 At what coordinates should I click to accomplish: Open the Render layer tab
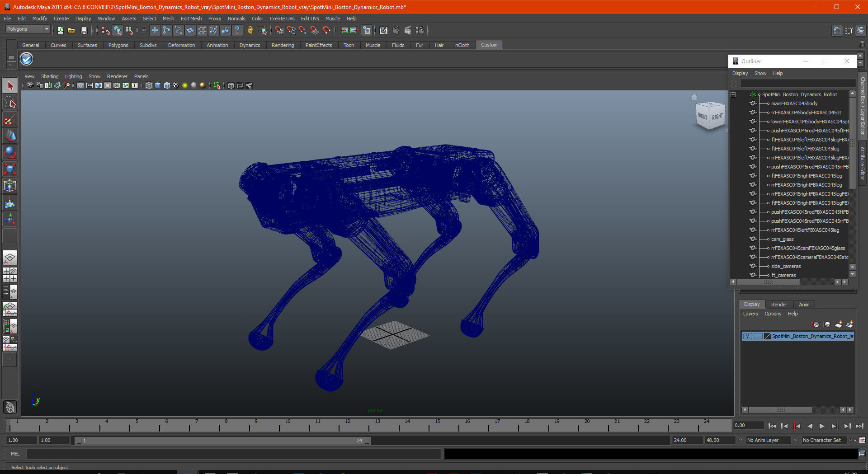(779, 305)
